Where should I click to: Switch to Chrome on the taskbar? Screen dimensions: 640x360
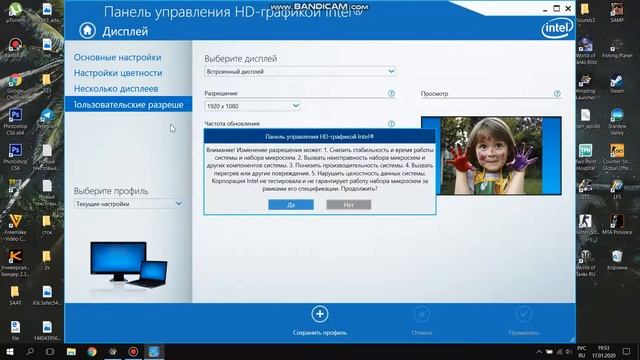point(92,351)
